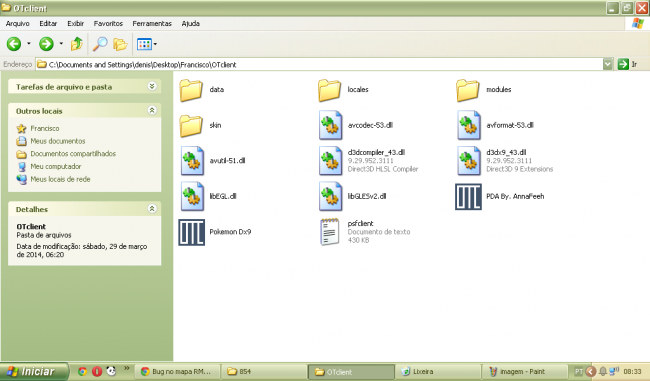The width and height of the screenshot is (650, 381).
Task: Click the Direct3D HLSL Compiler description text
Action: (383, 169)
